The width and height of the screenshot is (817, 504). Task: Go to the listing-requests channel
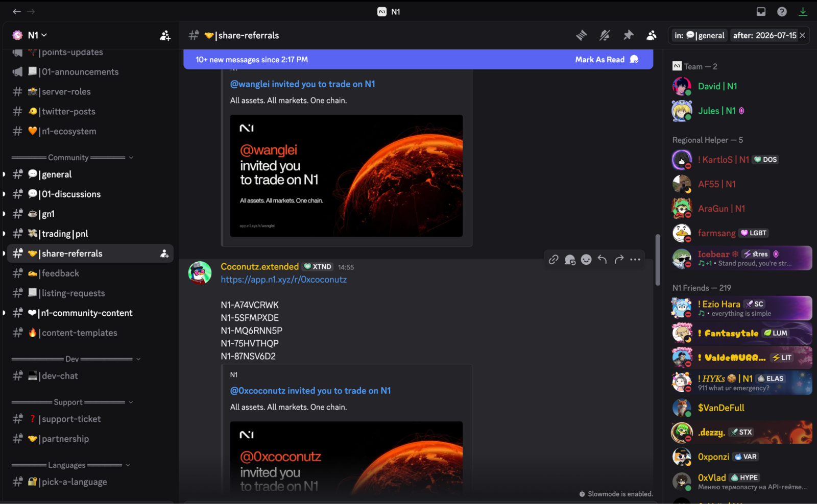(x=90, y=293)
